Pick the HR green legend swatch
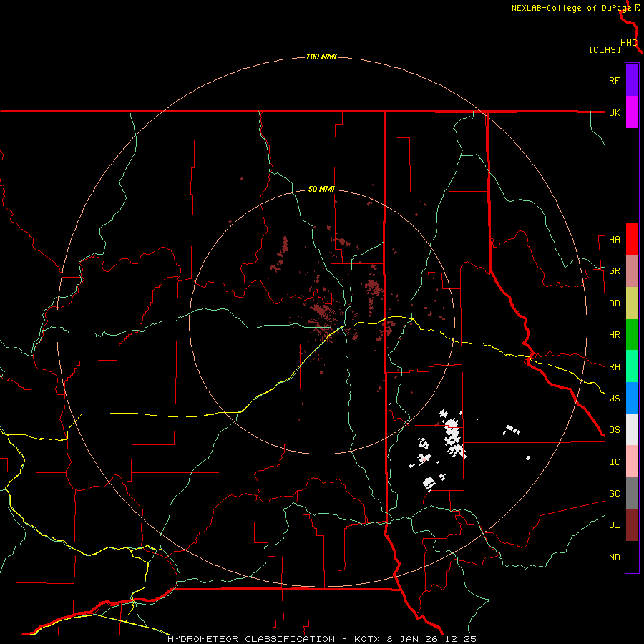Image resolution: width=644 pixels, height=644 pixels. pos(632,334)
